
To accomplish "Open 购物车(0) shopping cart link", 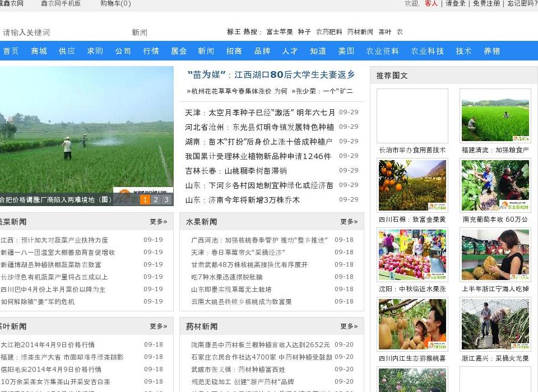I will click(115, 3).
